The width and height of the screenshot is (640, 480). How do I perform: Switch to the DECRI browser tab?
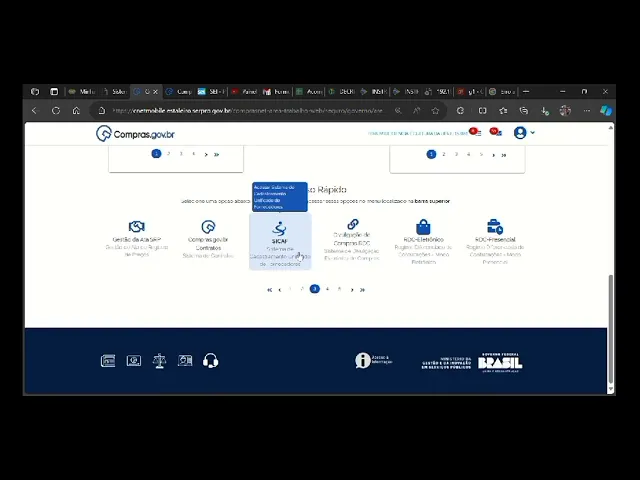click(x=342, y=92)
